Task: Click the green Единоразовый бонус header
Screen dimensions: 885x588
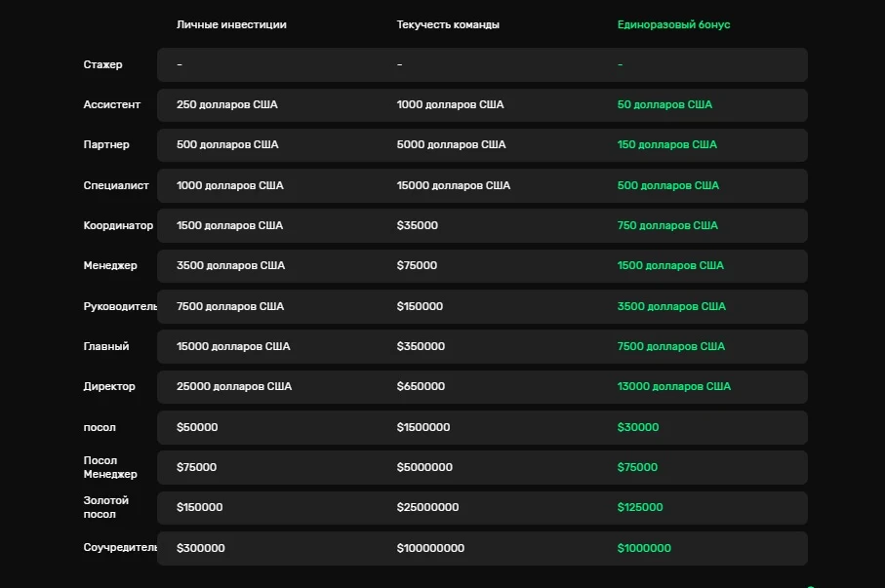Action: tap(673, 24)
